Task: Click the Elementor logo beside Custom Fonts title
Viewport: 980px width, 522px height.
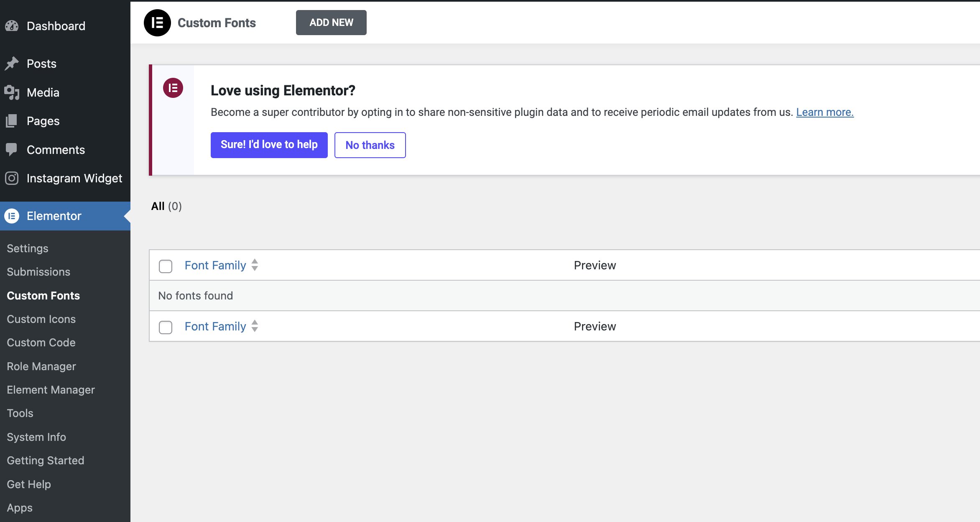Action: (157, 22)
